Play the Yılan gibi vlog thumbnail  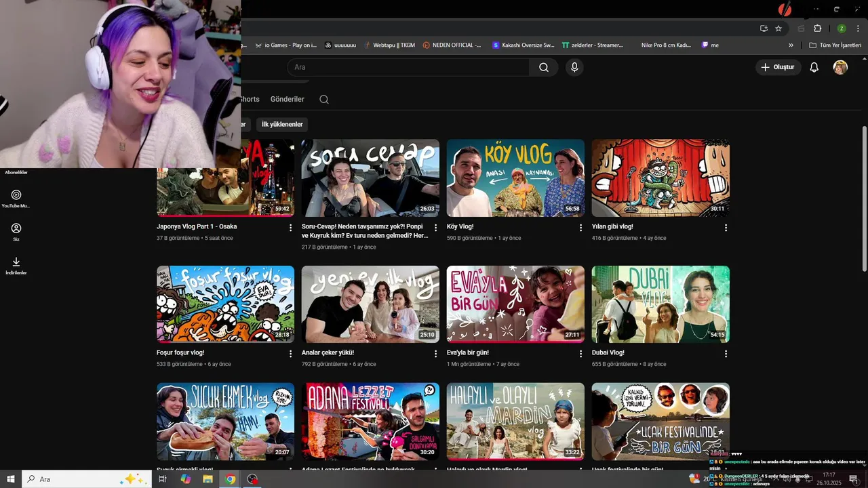tap(660, 178)
